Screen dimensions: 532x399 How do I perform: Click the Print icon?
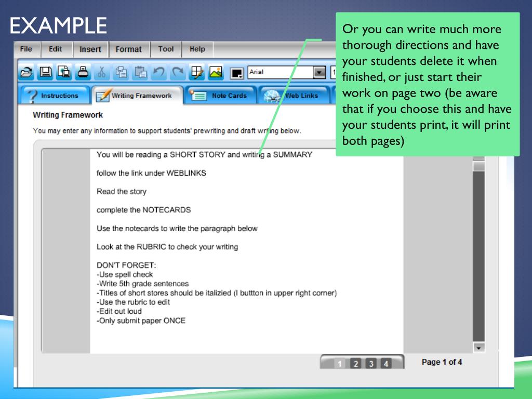(83, 72)
